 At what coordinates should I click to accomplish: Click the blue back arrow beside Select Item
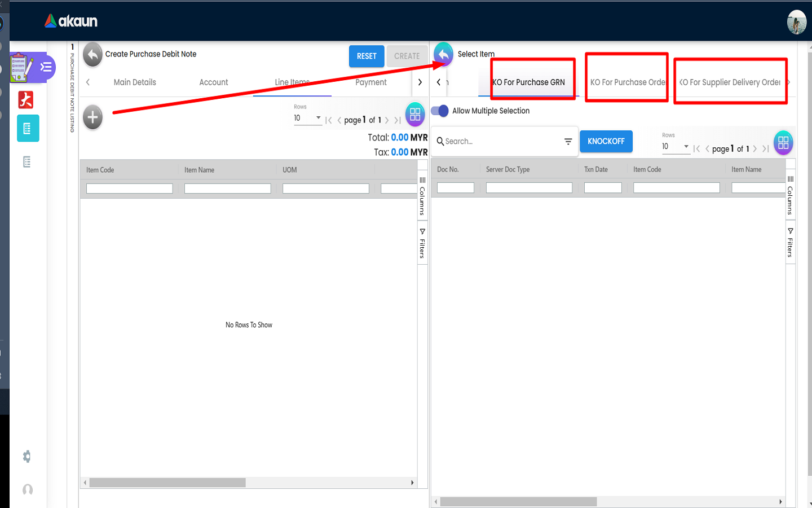click(444, 54)
